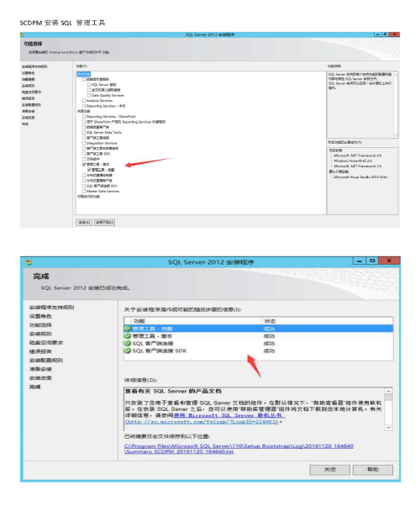Click 功能选择 step in the 完成 window sidebar

click(x=40, y=325)
